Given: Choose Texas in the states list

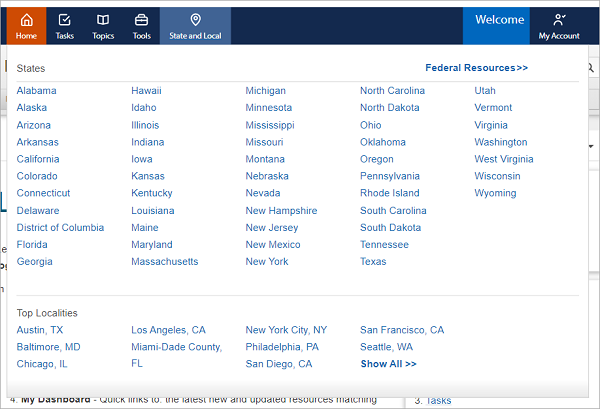Looking at the screenshot, I should click(x=373, y=262).
